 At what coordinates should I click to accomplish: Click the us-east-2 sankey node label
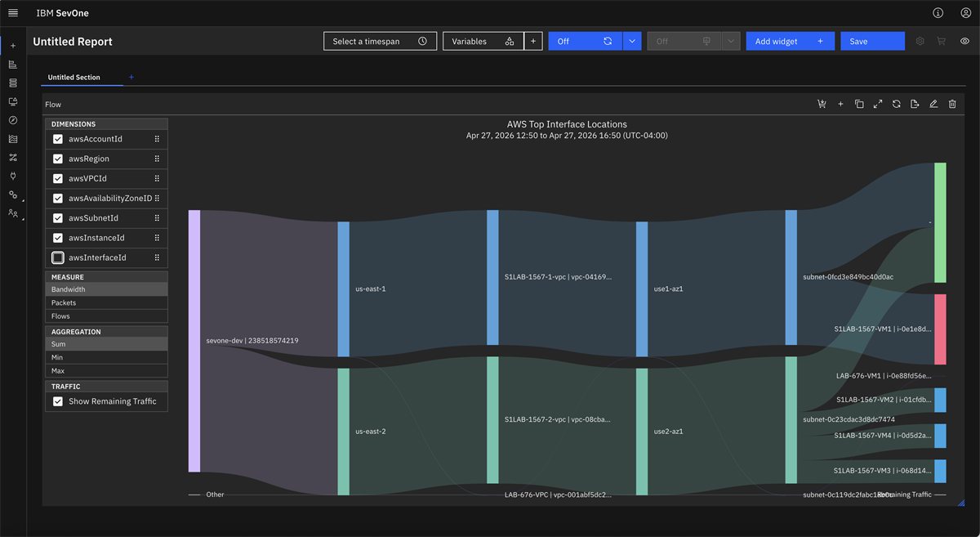click(371, 431)
